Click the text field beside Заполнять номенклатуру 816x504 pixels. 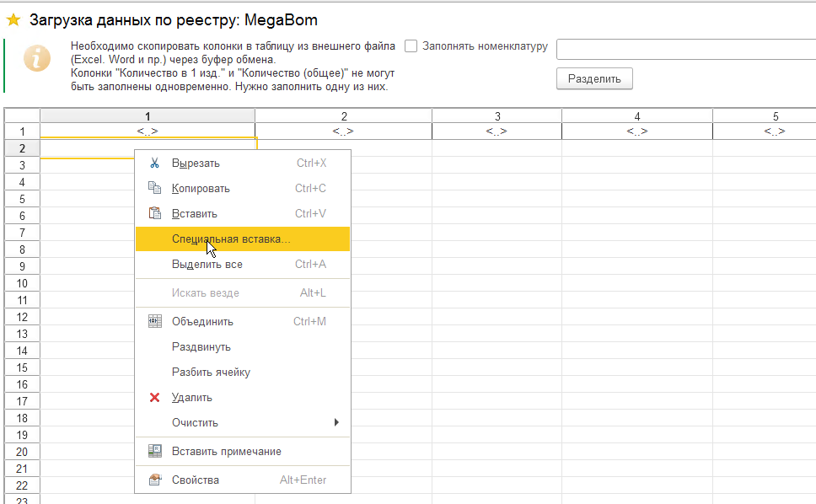pyautogui.click(x=685, y=49)
